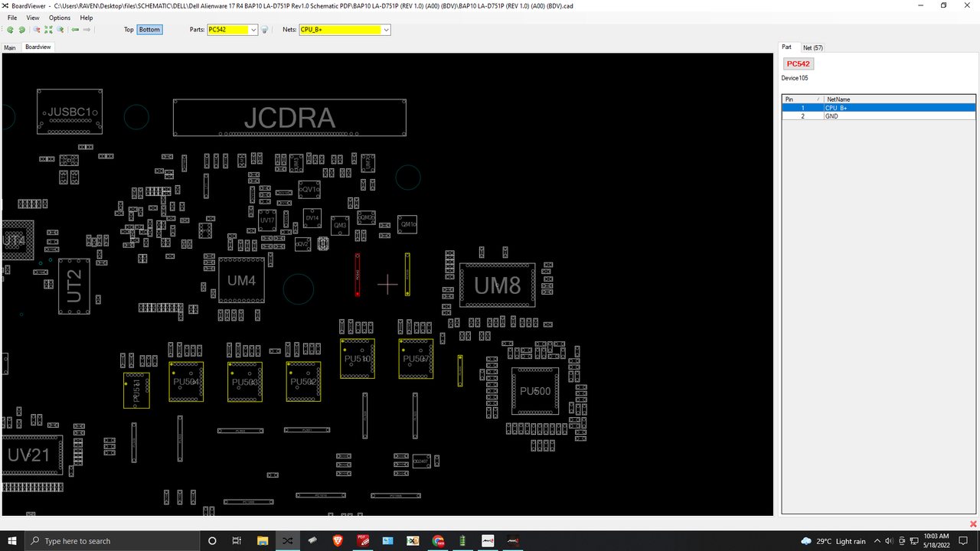Open the View menu
Image resolution: width=980 pixels, height=551 pixels.
(33, 18)
